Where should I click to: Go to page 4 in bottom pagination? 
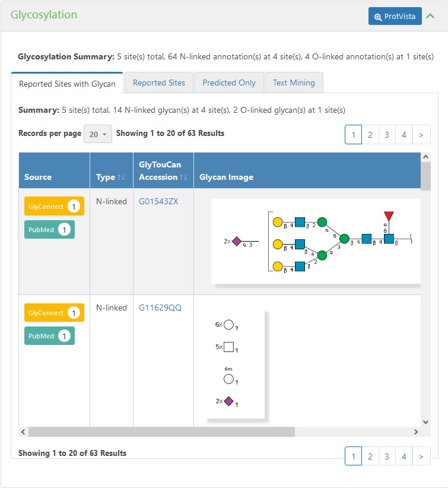(x=403, y=457)
